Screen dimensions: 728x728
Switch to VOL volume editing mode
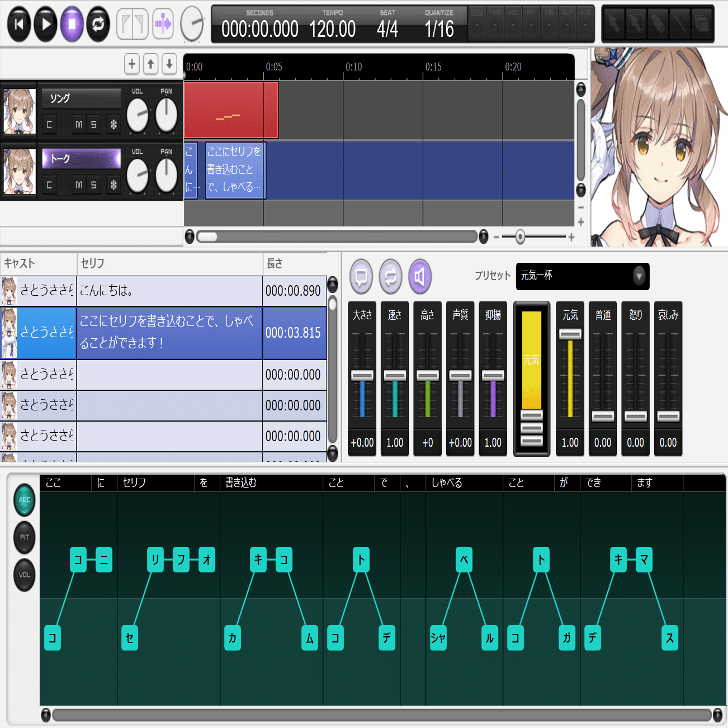(x=25, y=575)
